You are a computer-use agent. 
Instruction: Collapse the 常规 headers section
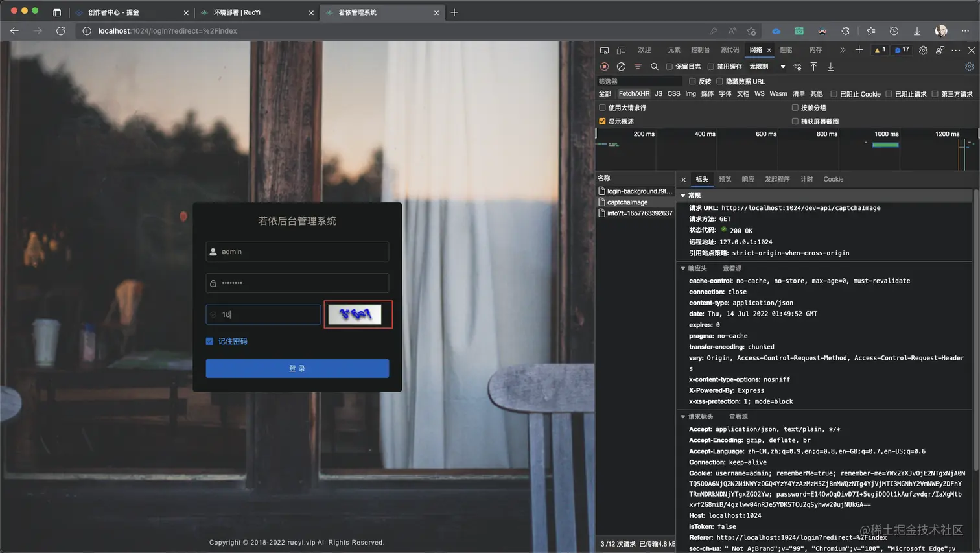click(x=683, y=195)
